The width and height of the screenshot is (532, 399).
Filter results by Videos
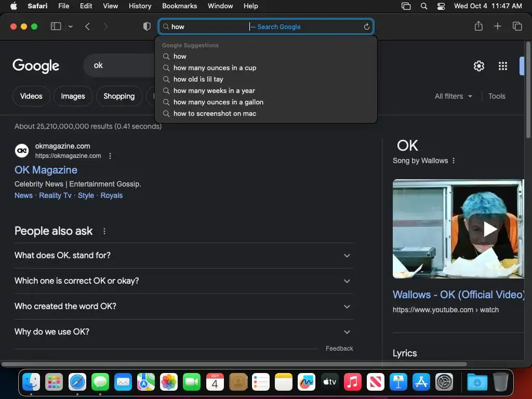[31, 96]
